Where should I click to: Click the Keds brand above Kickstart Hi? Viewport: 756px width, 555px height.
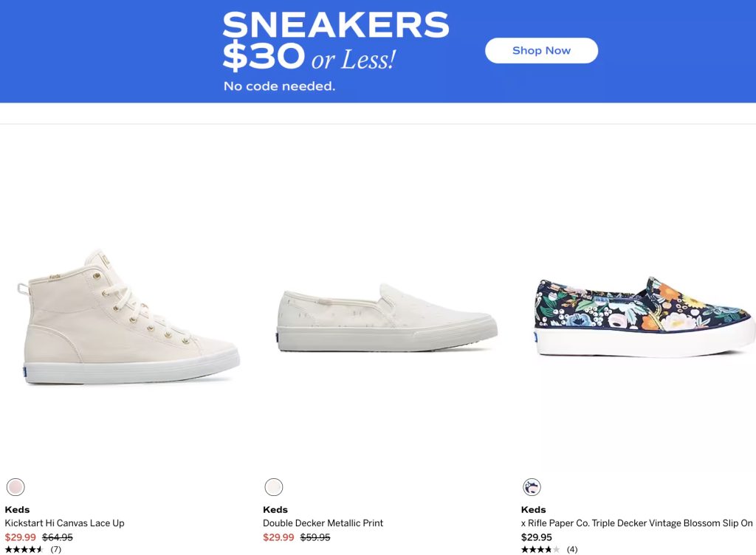coord(17,510)
